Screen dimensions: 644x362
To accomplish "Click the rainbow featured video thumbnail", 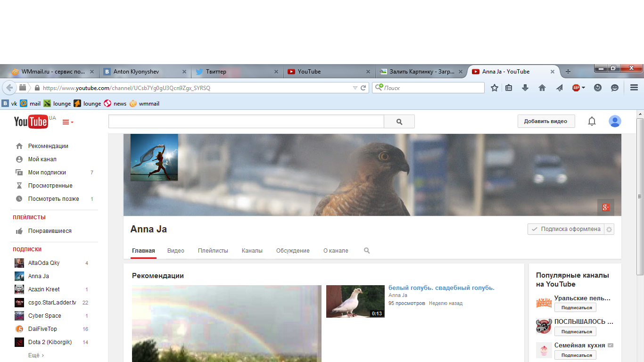I will point(227,324).
